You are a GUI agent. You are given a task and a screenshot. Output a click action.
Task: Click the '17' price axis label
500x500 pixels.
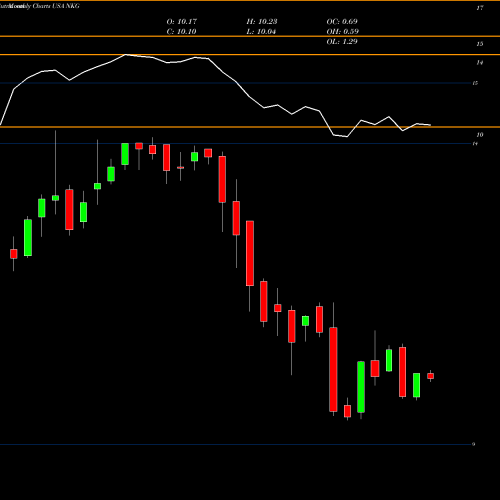480,8
